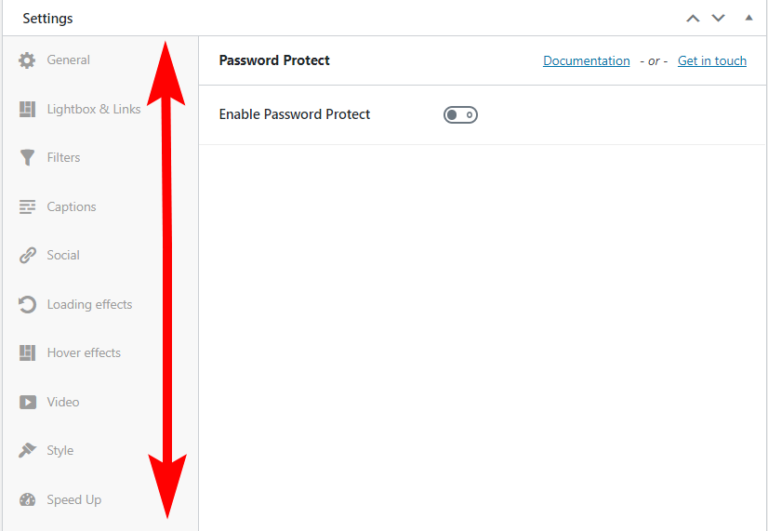Follow the Get in touch link

(712, 61)
